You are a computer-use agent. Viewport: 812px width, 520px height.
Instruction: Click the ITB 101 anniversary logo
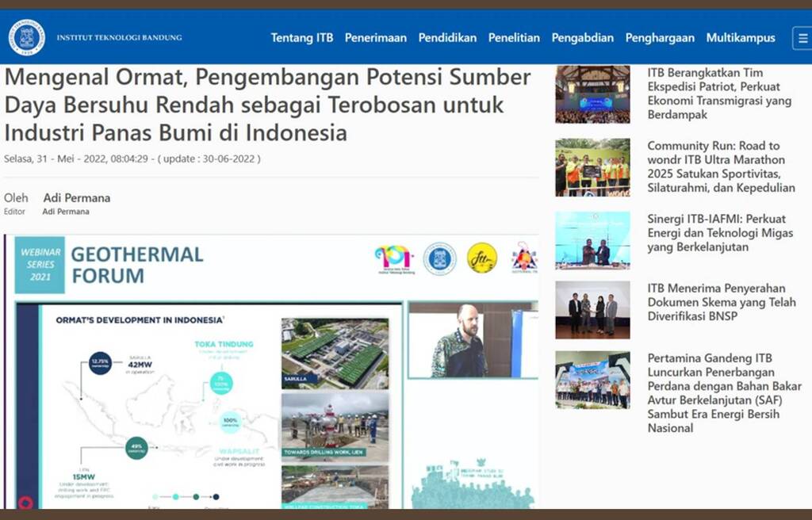pos(394,258)
